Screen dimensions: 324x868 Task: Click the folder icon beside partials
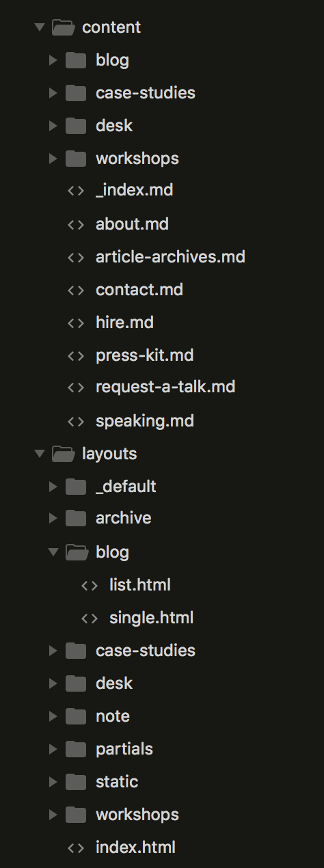pos(76,749)
